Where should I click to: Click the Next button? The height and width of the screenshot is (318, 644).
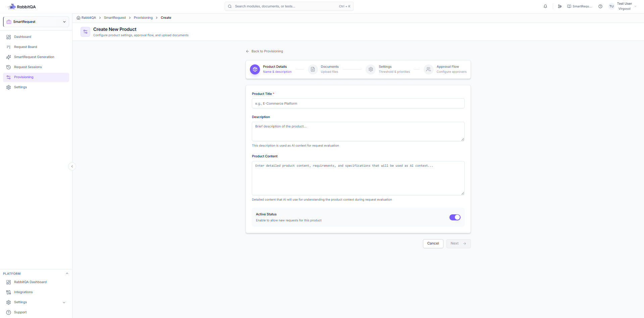(x=459, y=244)
